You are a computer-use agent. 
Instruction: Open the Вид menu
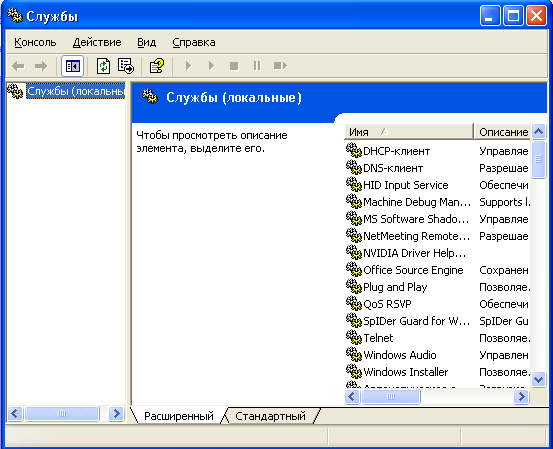[x=146, y=42]
